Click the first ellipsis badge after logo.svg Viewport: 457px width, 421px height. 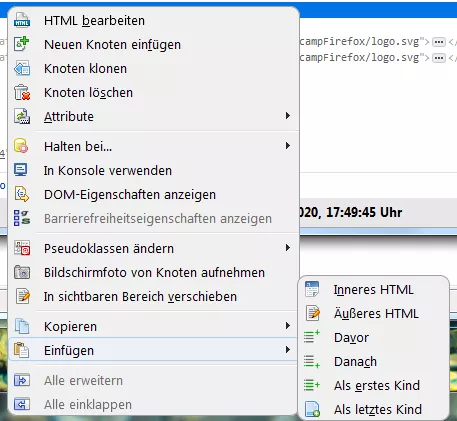(439, 42)
